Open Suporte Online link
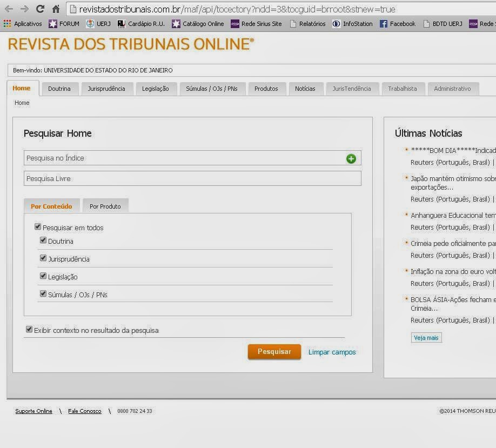This screenshot has width=496, height=448. coord(33,411)
